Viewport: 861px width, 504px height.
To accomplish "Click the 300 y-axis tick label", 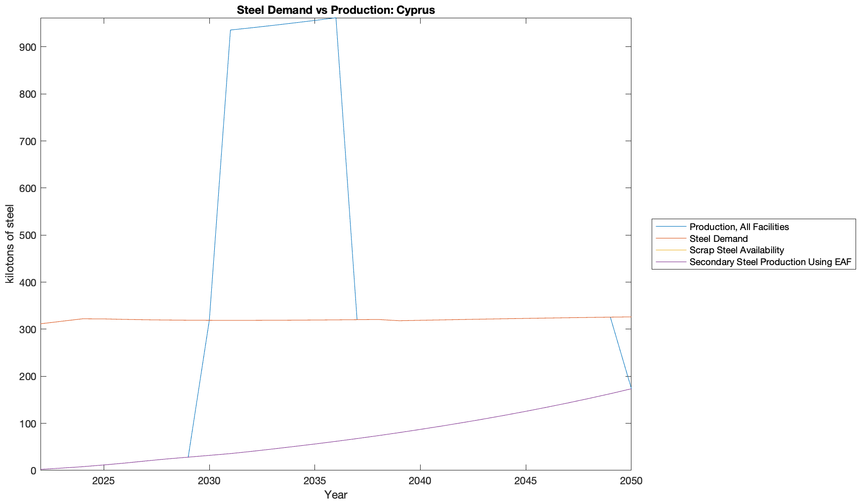I will 28,330.
